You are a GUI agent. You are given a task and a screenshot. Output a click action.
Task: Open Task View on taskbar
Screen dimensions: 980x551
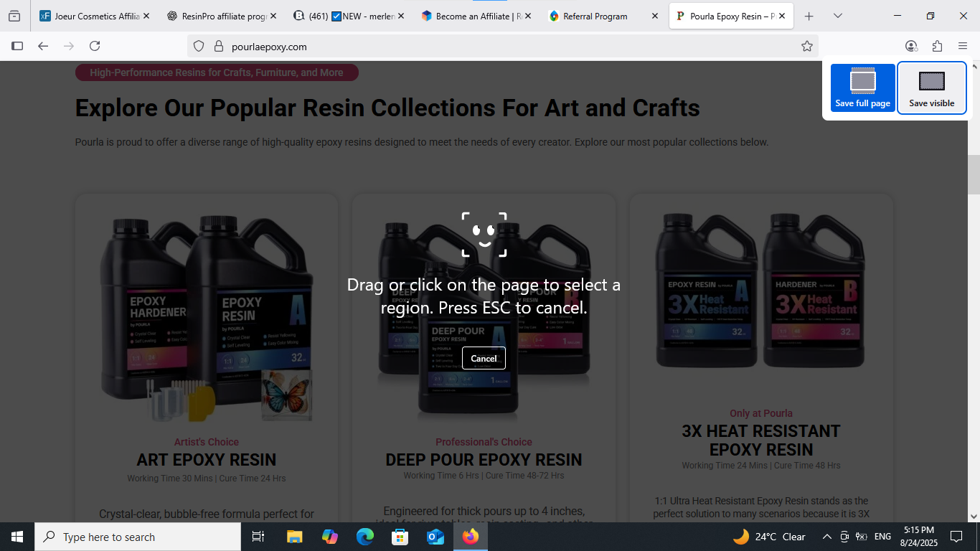pyautogui.click(x=258, y=537)
